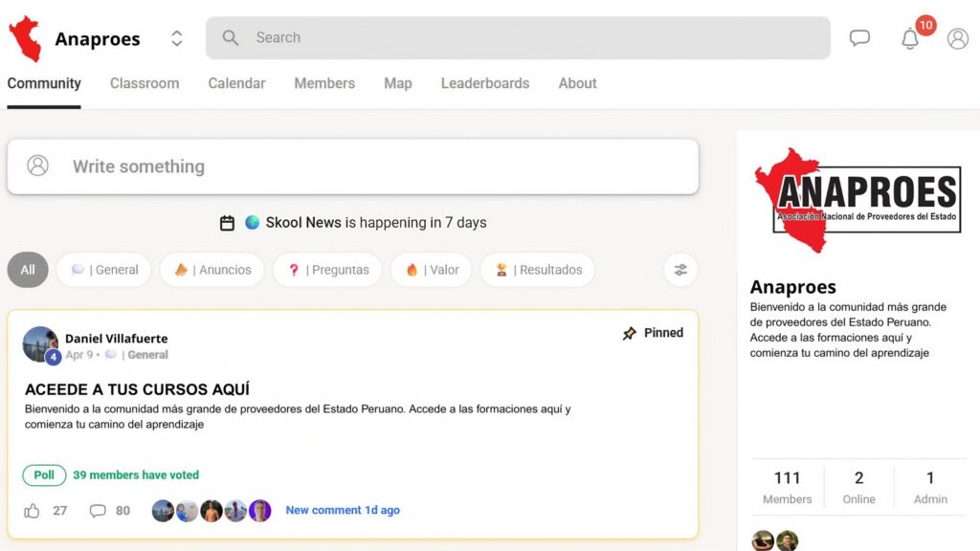Image resolution: width=980 pixels, height=551 pixels.
Task: Click the ANAPROES banner logo in sidebar
Action: [x=858, y=200]
